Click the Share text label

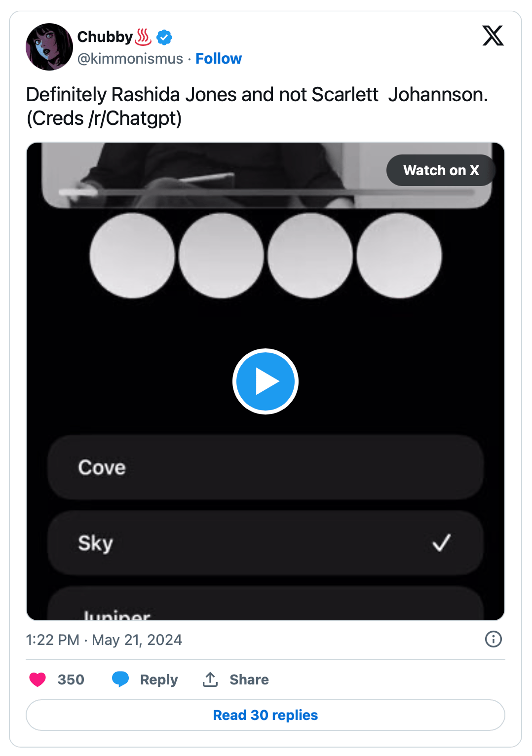pos(249,680)
